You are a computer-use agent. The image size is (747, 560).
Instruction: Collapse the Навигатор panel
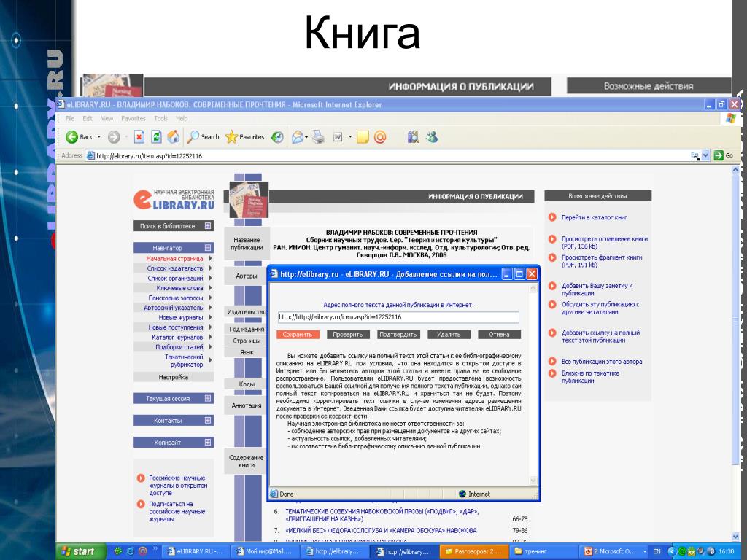point(208,248)
